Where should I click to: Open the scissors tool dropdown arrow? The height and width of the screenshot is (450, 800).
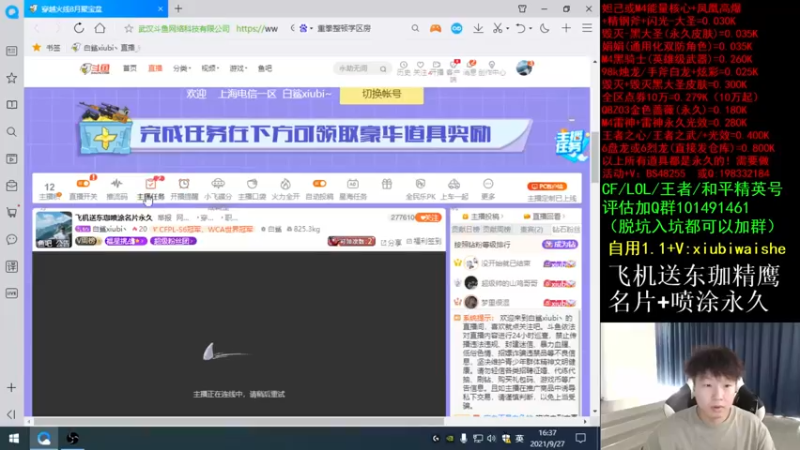click(508, 29)
